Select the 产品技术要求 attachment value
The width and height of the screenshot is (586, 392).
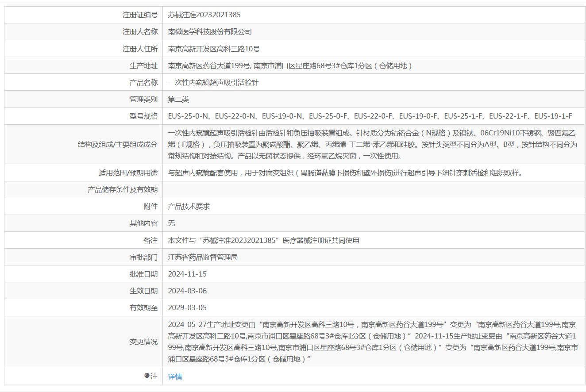coord(189,206)
